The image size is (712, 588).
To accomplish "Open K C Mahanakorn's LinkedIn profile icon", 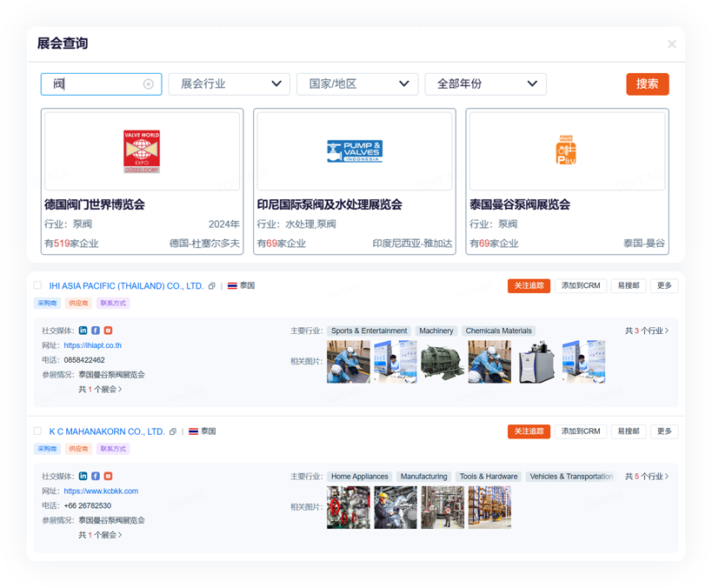I will (x=83, y=477).
